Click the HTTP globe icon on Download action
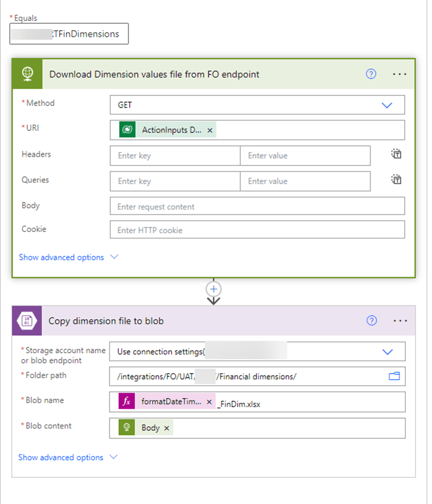This screenshot has height=504, width=432. click(28, 74)
